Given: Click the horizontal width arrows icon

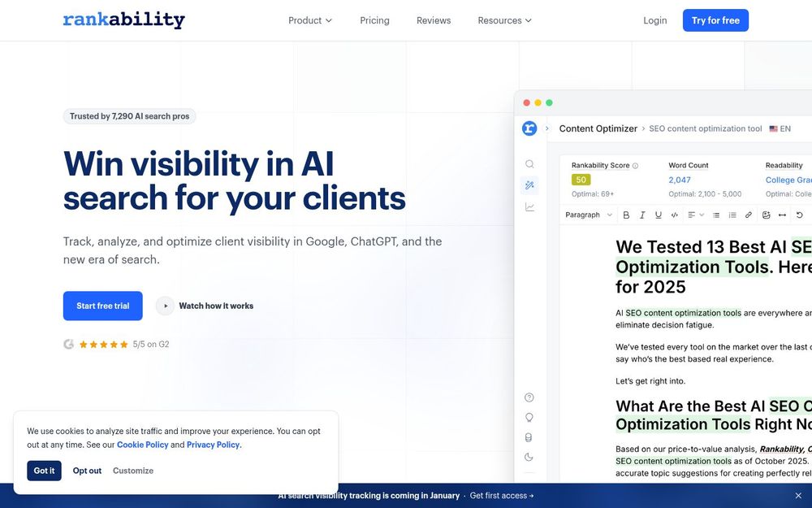Looking at the screenshot, I should coord(782,215).
